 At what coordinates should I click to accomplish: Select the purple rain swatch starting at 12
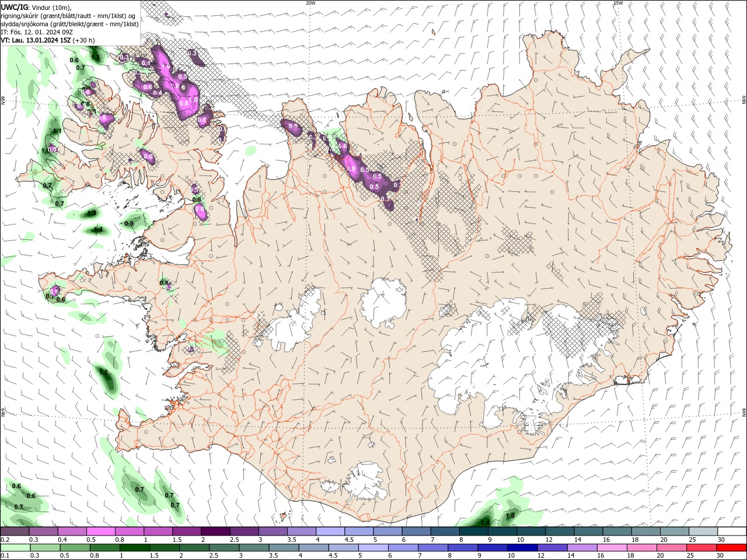coord(551,548)
